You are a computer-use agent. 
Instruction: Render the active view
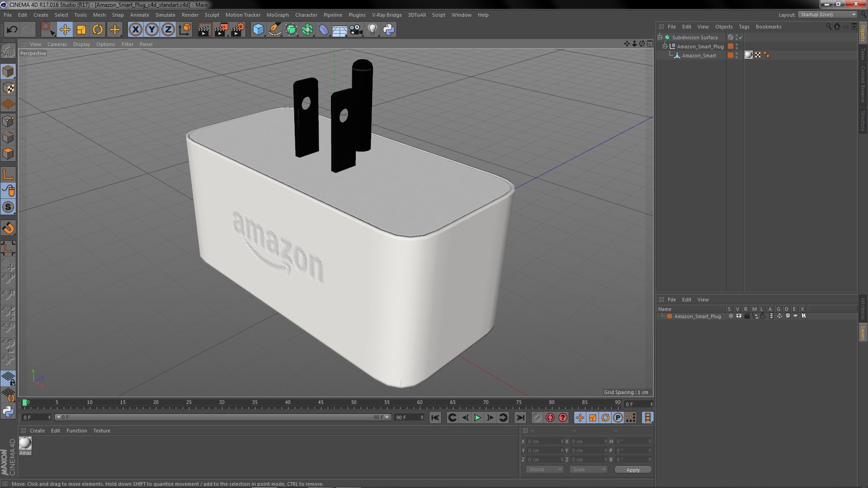204,30
